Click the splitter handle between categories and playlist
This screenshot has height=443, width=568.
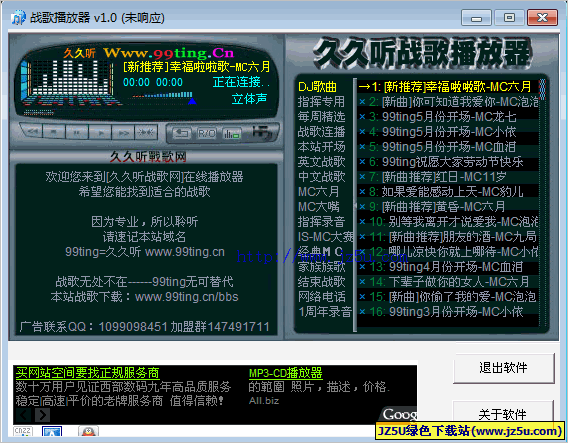tap(355, 205)
